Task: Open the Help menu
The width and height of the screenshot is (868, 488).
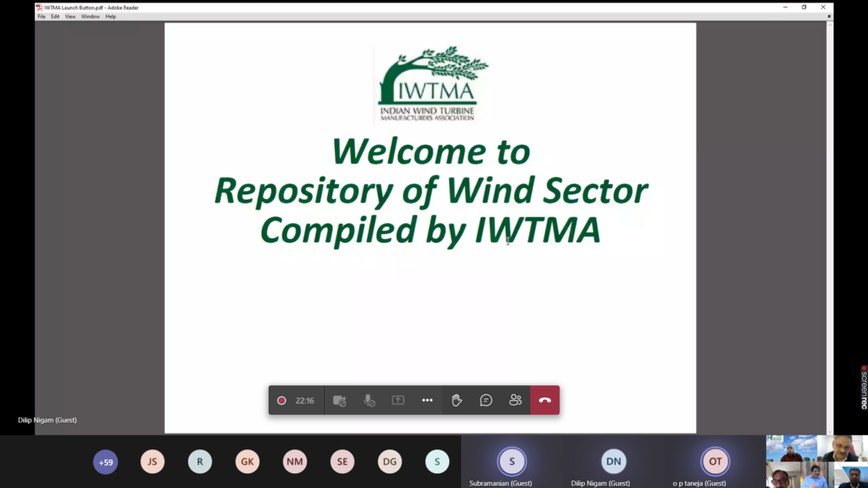Action: (x=110, y=17)
